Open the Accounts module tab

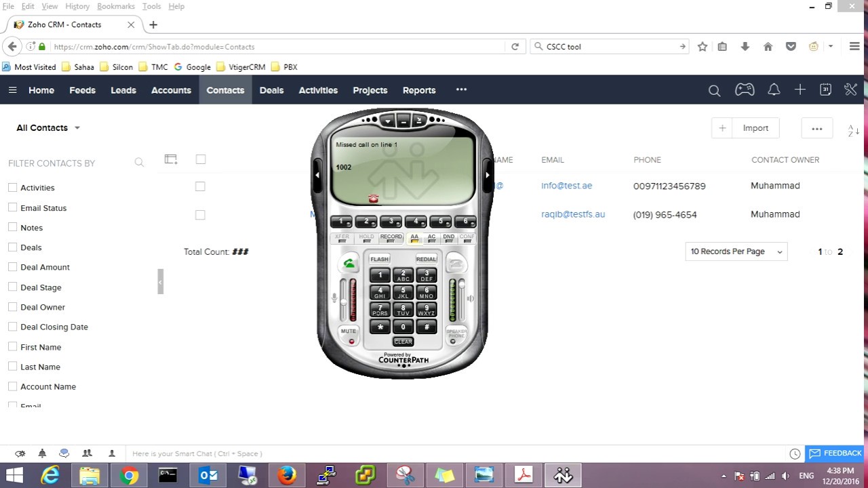[x=171, y=90]
